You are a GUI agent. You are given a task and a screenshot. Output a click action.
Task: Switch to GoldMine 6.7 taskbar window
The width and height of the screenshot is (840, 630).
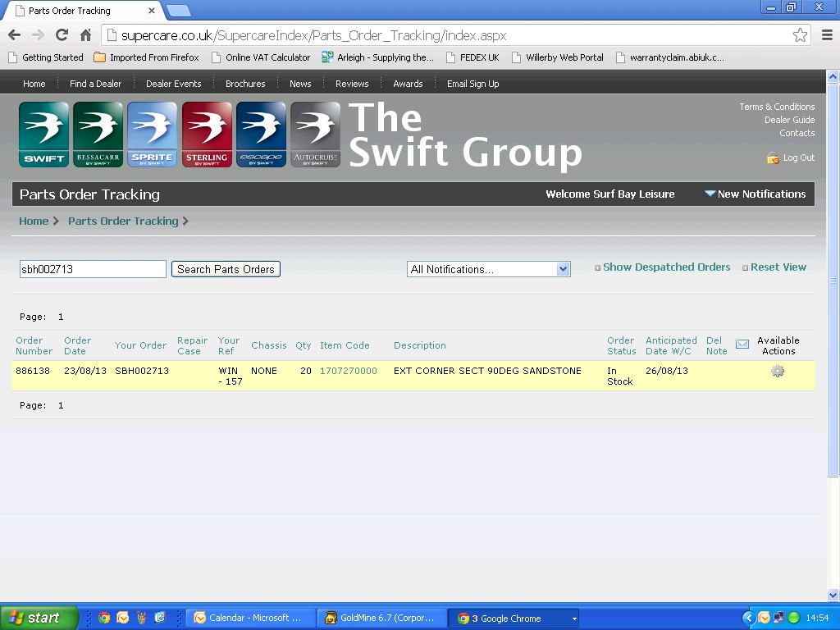click(381, 619)
